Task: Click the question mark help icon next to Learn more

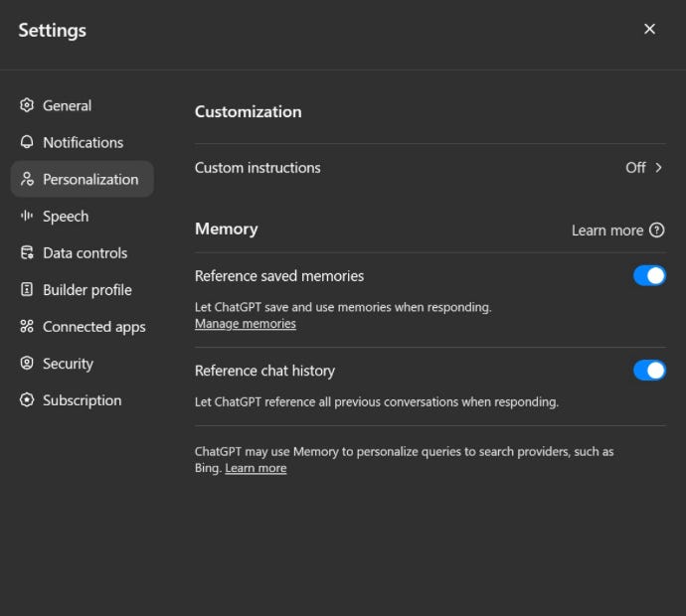Action: click(x=657, y=230)
